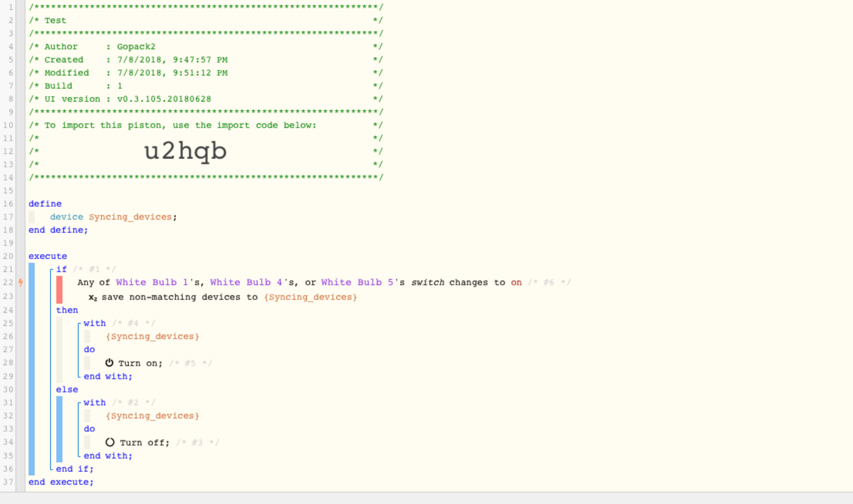Click the circle icon next to Turn off
This screenshot has height=504, width=853.
pos(110,442)
